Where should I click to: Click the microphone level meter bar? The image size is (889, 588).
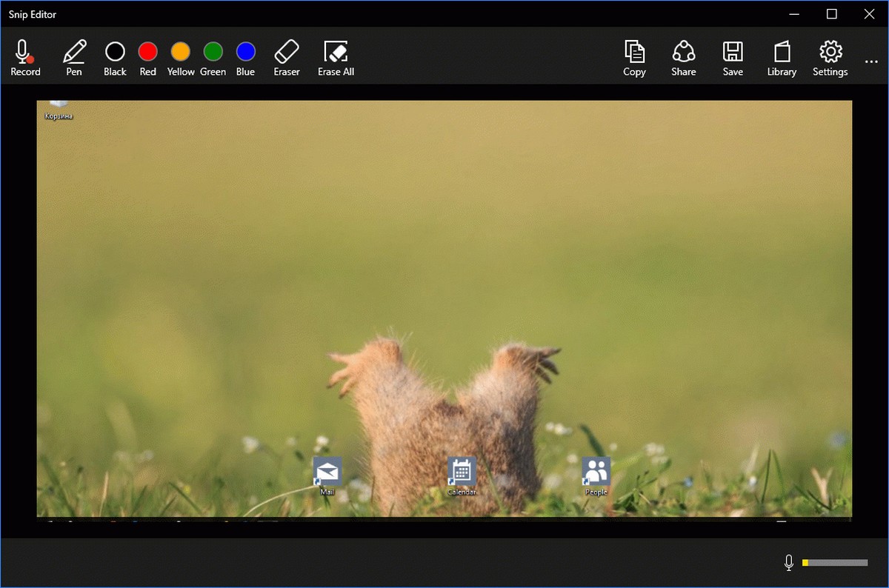tap(835, 563)
